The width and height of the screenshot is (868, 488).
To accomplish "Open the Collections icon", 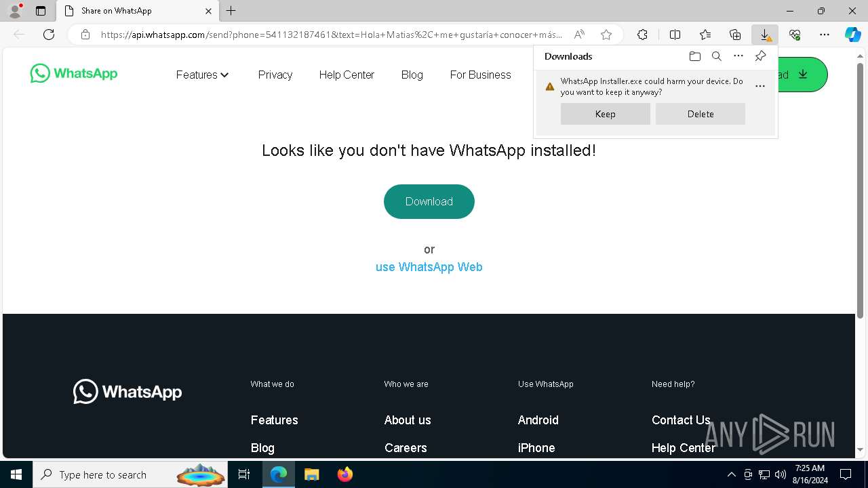I will 735,35.
